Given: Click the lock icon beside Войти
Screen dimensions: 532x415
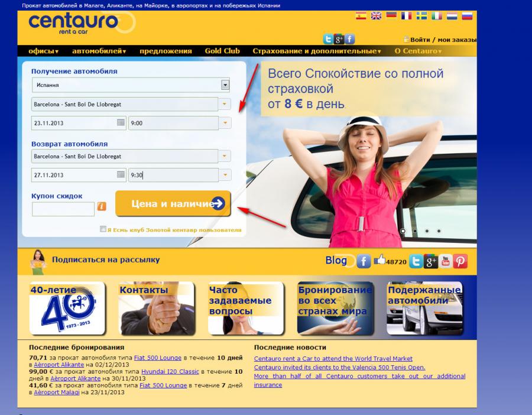Looking at the screenshot, I should coord(406,40).
